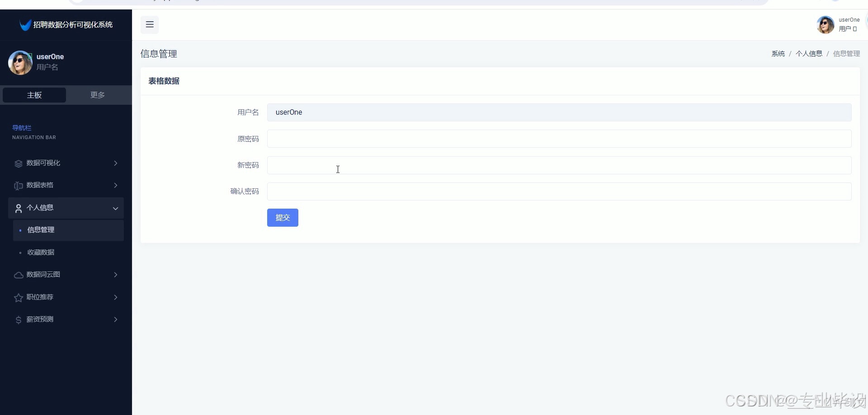Click the 个人信息 person icon

pyautogui.click(x=19, y=208)
